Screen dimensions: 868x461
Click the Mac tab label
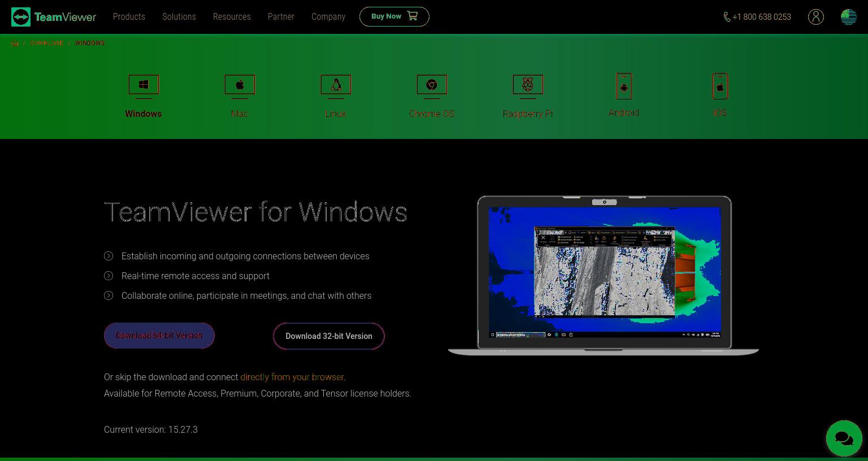(x=240, y=114)
